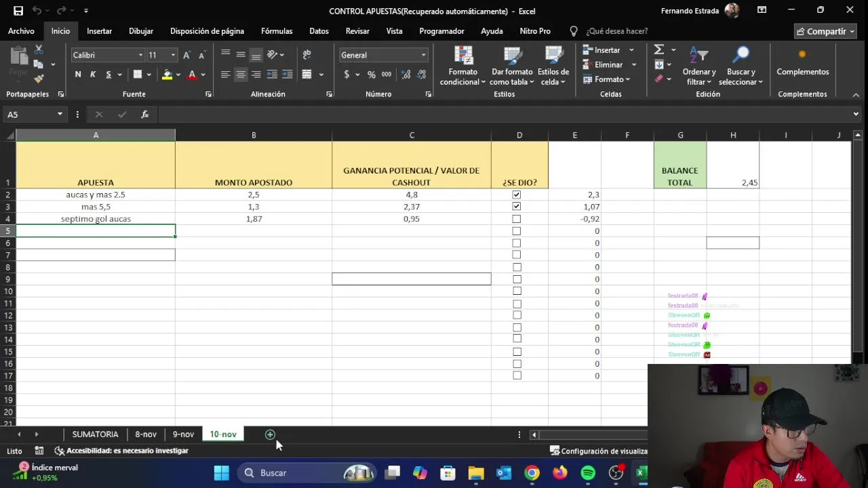Switch to the Insertar ribbon tab

100,31
